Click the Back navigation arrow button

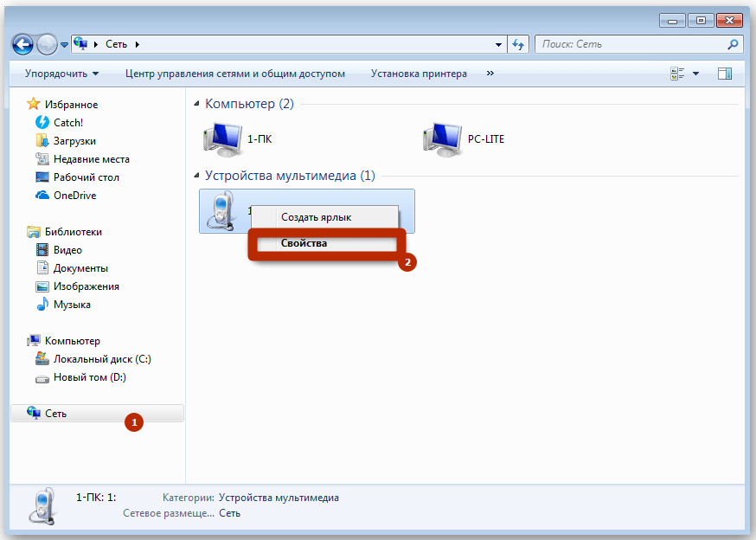point(23,44)
